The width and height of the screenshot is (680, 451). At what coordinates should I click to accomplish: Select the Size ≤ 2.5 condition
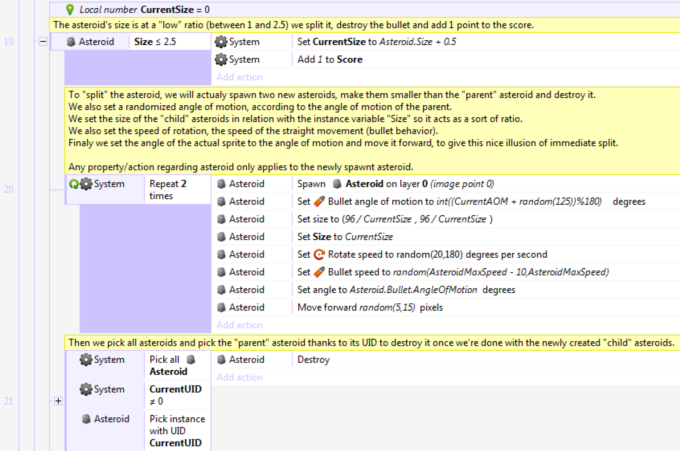click(155, 43)
